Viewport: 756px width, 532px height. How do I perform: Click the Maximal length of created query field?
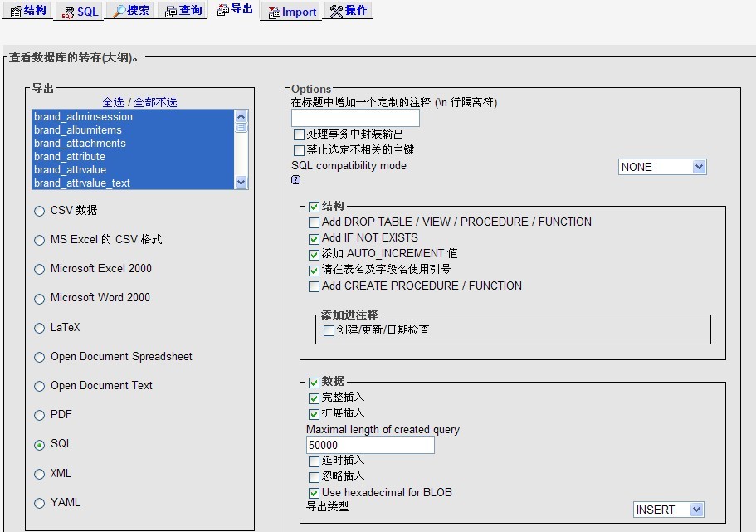pyautogui.click(x=370, y=445)
